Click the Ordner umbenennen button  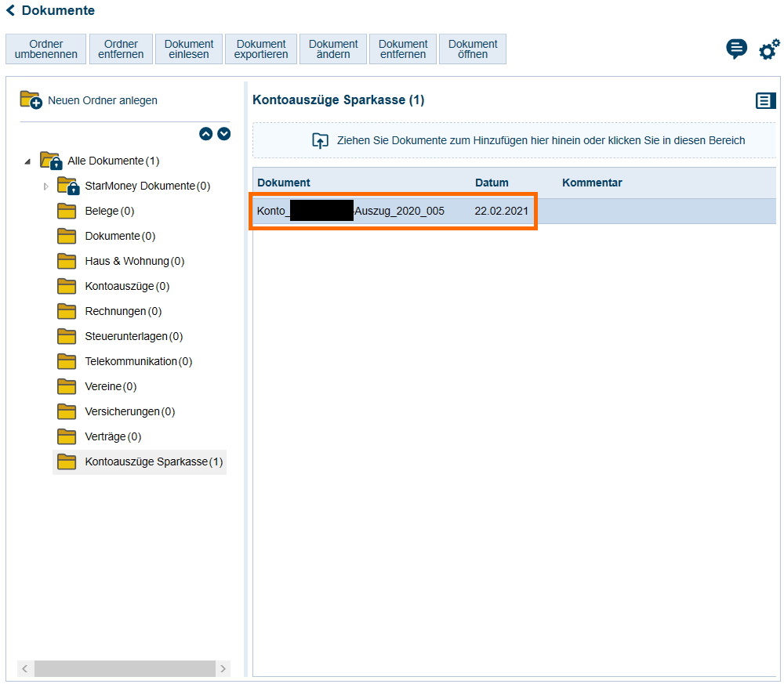coord(45,49)
